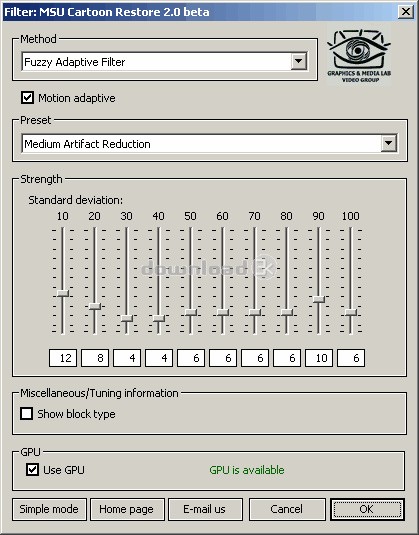Image resolution: width=419 pixels, height=535 pixels.
Task: Click the Fuzzy Adaptive Filter combo box
Action: click(164, 61)
